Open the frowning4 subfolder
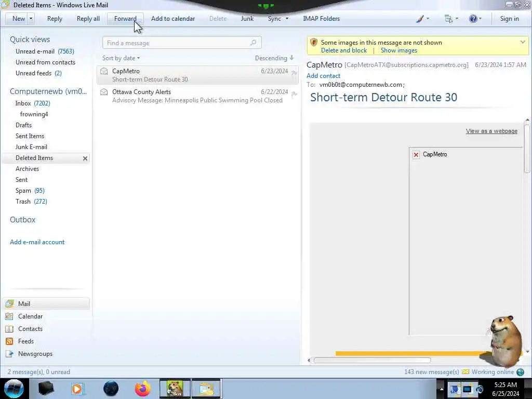Viewport: 532px width, 399px height. tap(34, 114)
